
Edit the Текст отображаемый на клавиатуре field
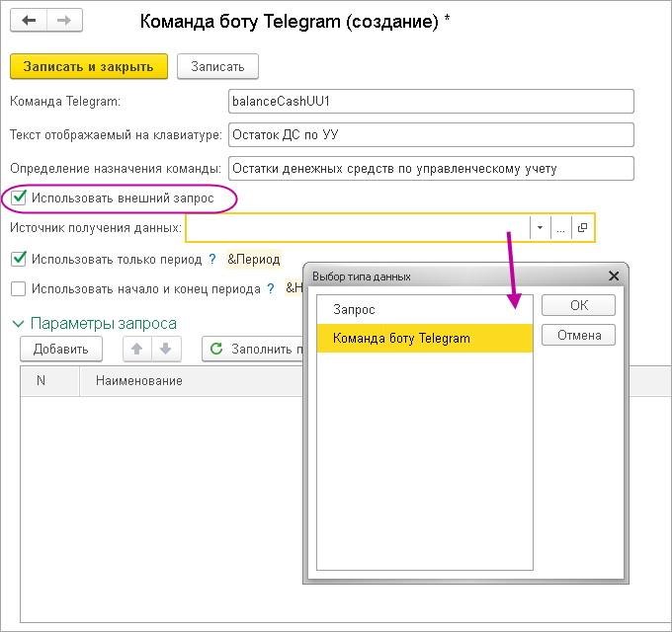(431, 135)
